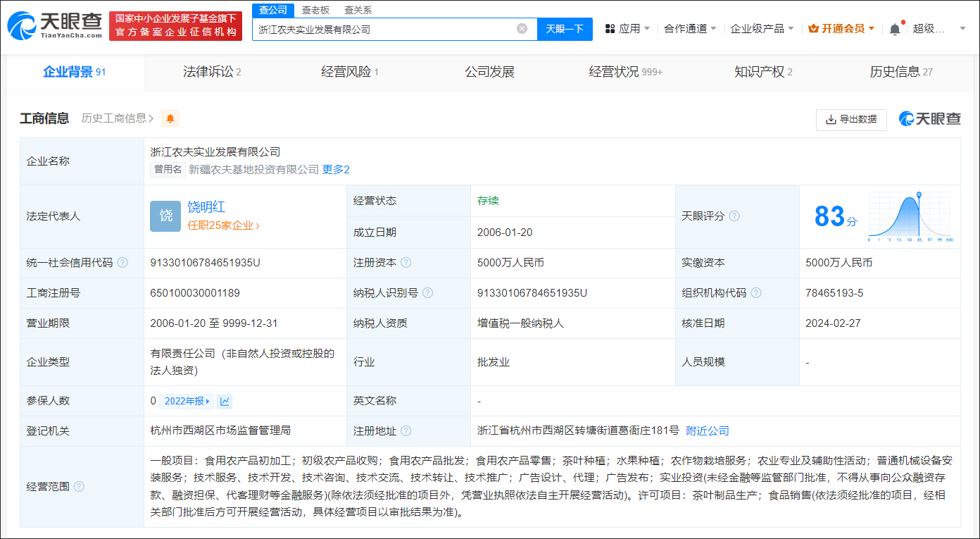Image resolution: width=980 pixels, height=539 pixels.
Task: Expand the 合作通道 dropdown
Action: pos(690,29)
